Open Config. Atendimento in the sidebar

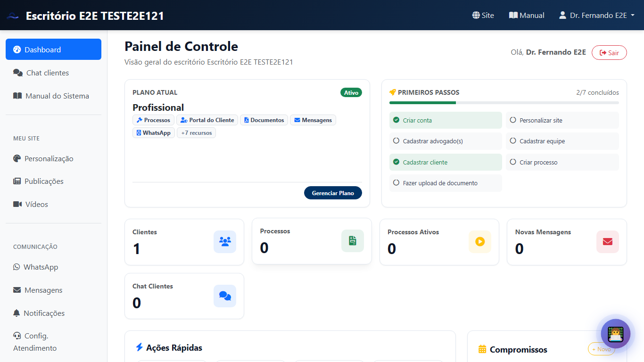tap(53, 342)
